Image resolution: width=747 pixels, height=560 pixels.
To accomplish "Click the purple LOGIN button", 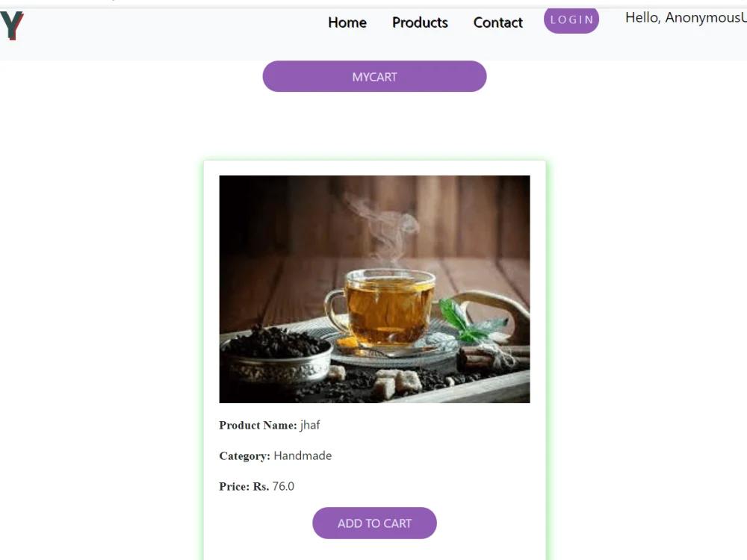I will [571, 20].
